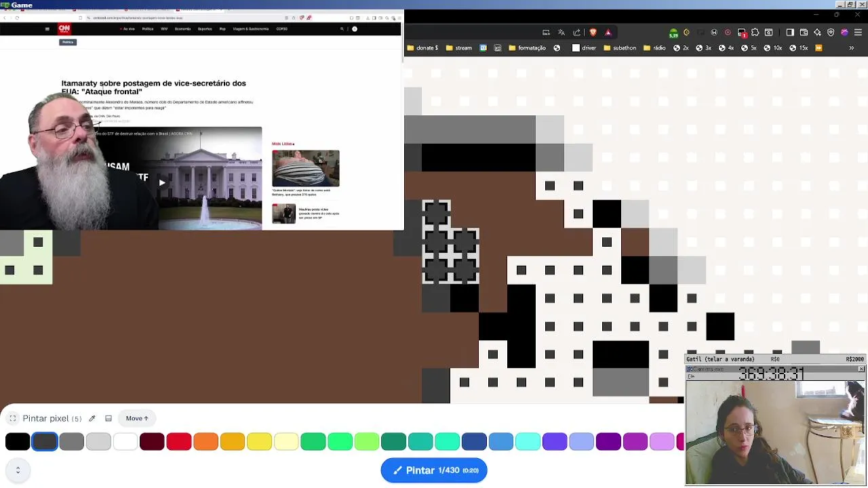Viewport: 868px width, 488px height.
Task: Click the extension icon with red 1 badge
Action: pos(742,33)
